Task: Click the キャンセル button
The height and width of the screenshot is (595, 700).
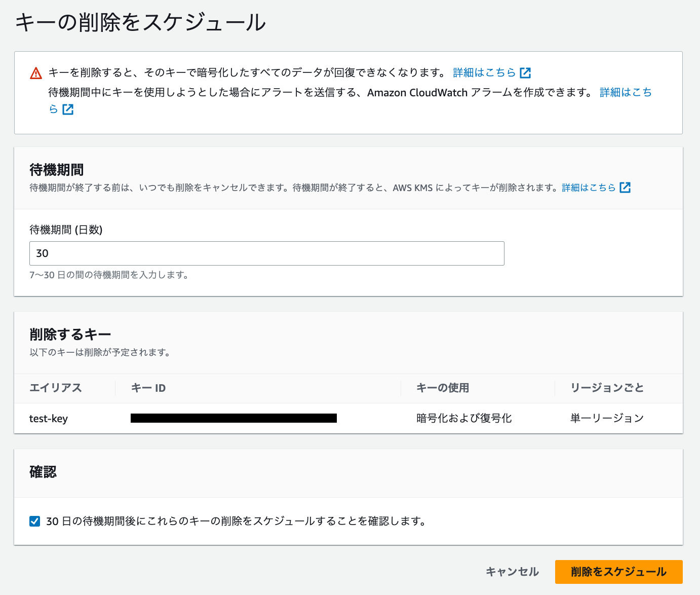Action: point(512,572)
